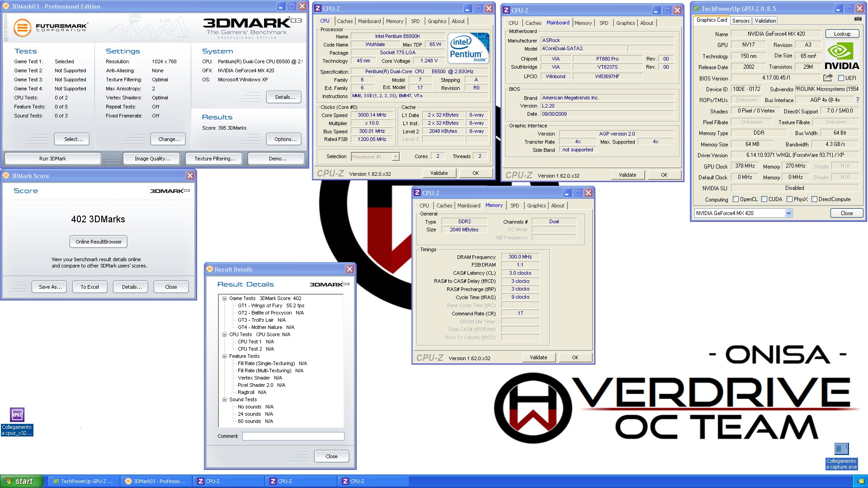Open the Processor #1 selection dropdown
The width and height of the screenshot is (868, 488).
point(396,157)
